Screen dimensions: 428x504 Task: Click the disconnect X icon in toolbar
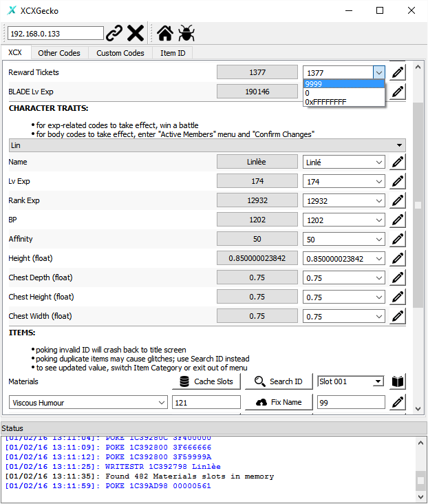[136, 33]
